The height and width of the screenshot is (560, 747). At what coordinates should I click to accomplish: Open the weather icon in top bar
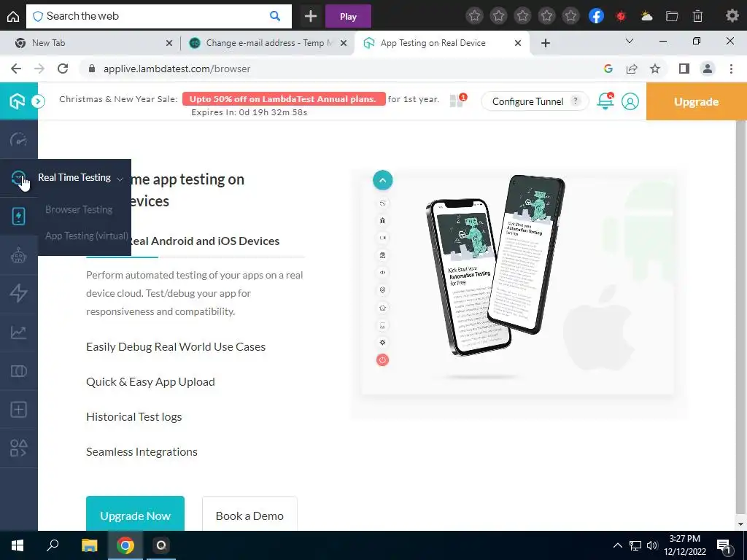click(x=646, y=17)
